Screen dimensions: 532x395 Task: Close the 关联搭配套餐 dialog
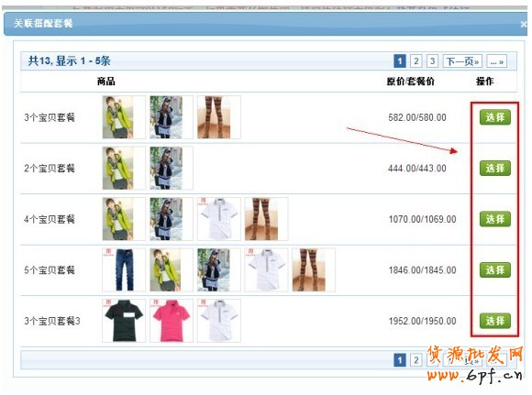(x=524, y=24)
